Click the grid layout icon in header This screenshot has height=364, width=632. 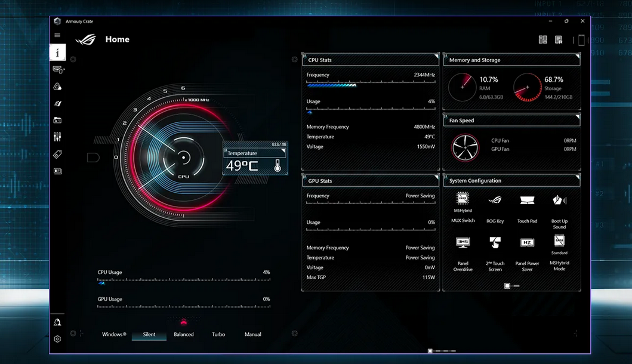pyautogui.click(x=543, y=39)
